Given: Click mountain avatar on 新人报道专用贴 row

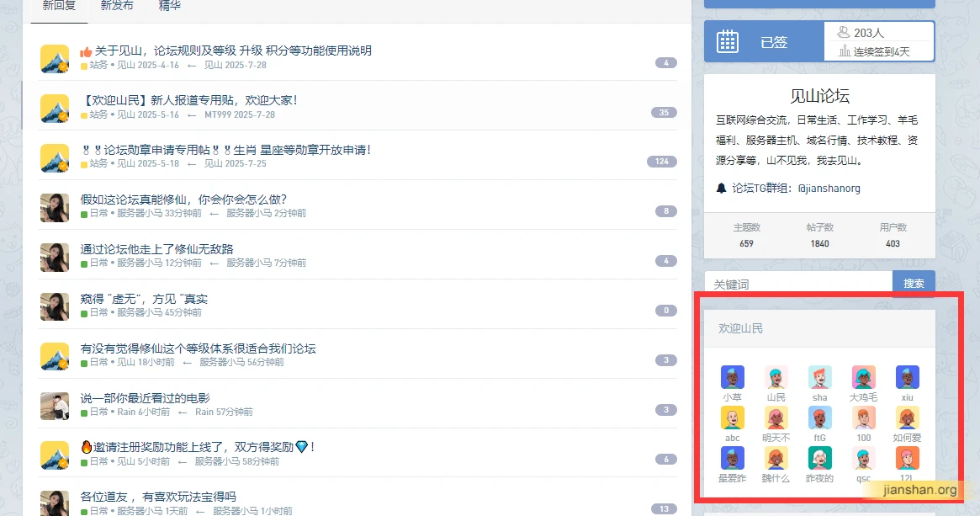Looking at the screenshot, I should (55, 109).
